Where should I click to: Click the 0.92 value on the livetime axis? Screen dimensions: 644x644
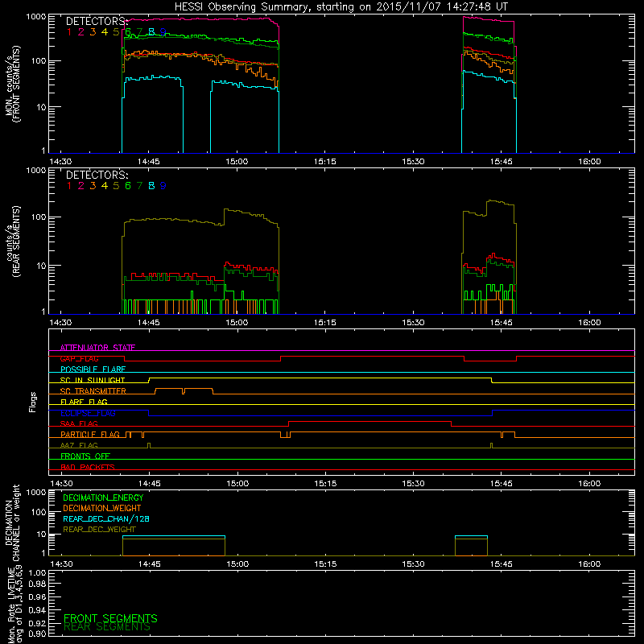tap(37, 623)
